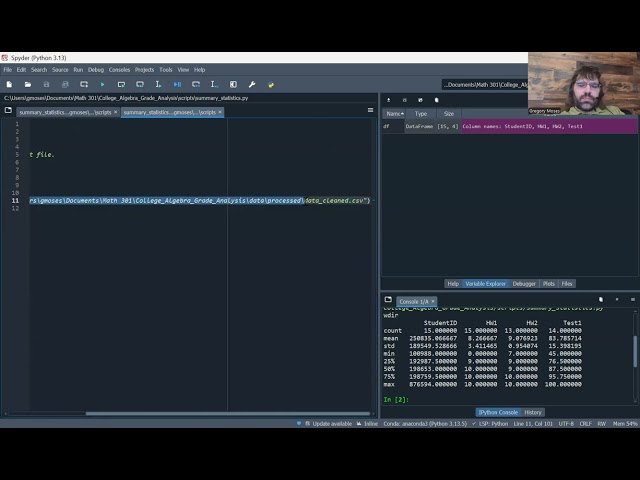This screenshot has width=640, height=480.
Task: Close the active summary_statistics editor tab
Action: point(220,112)
